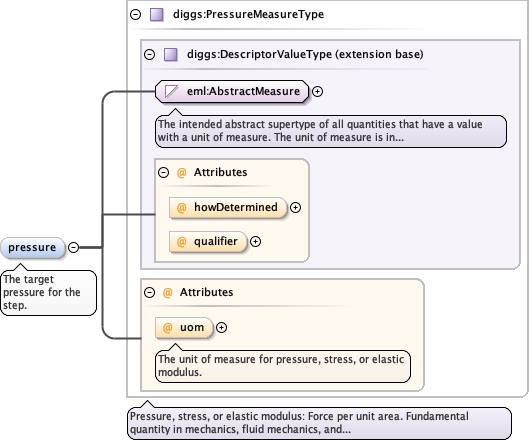Click the @ icon of inner Attributes header
Viewport: 530px width, 443px height.
(x=182, y=173)
